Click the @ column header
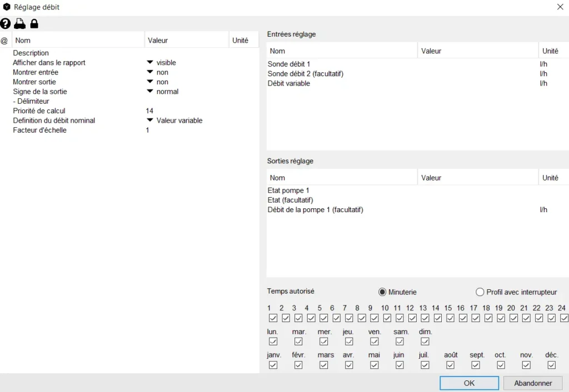The image size is (569, 392). click(x=4, y=41)
